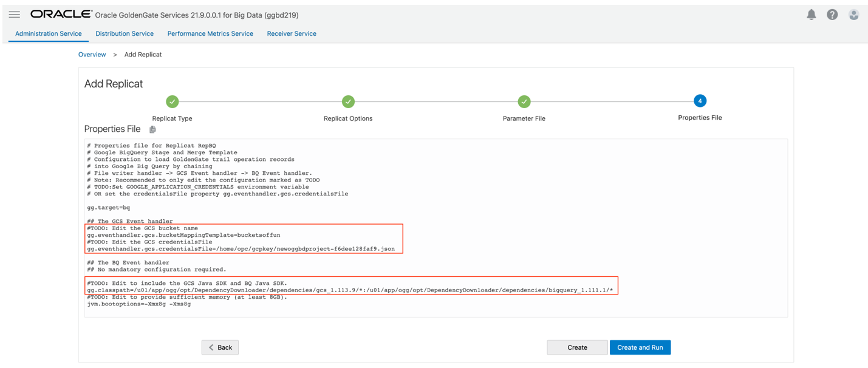This screenshot has height=368, width=868.
Task: Click the gcs.credentialsFile path line
Action: (241, 249)
